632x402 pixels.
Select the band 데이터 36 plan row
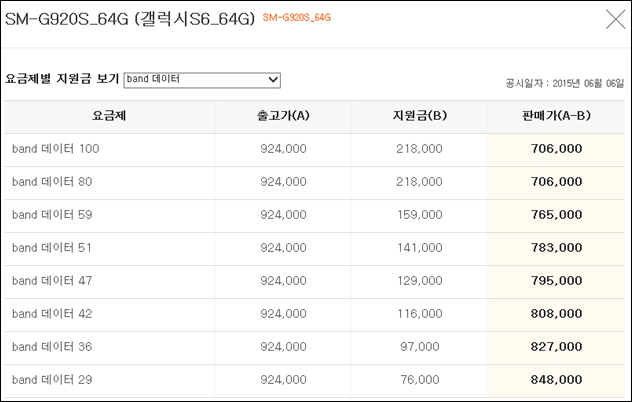(314, 348)
